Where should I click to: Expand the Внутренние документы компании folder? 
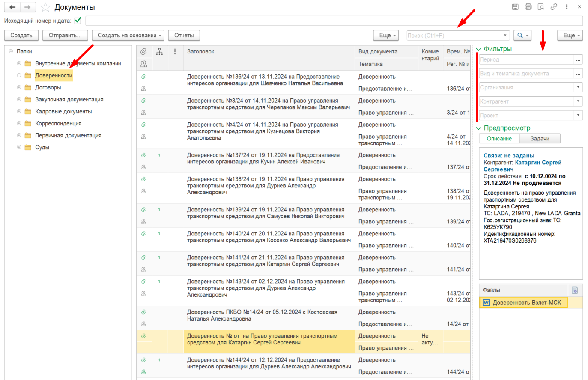(x=19, y=63)
